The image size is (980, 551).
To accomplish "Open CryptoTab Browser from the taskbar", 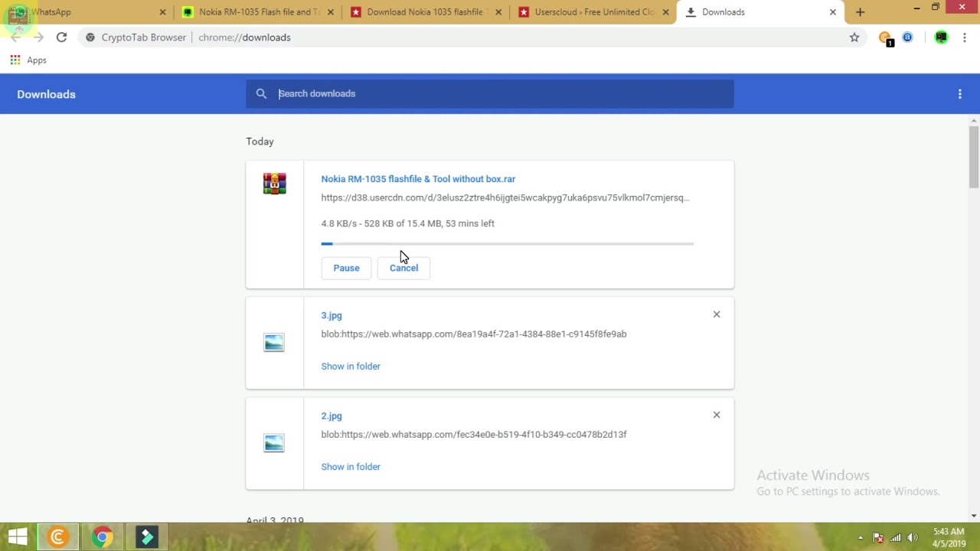I will (57, 536).
